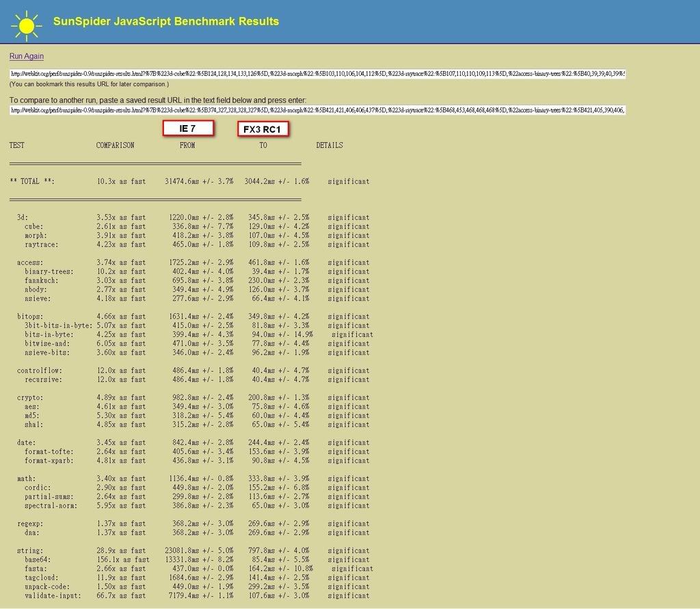
Task: Click the binary-trees test name
Action: tap(49, 271)
